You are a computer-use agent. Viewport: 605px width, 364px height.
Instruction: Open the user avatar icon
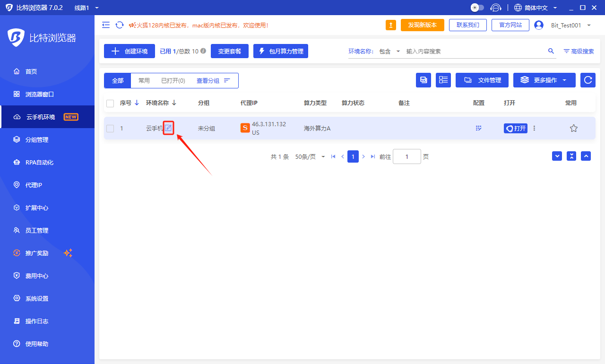539,25
